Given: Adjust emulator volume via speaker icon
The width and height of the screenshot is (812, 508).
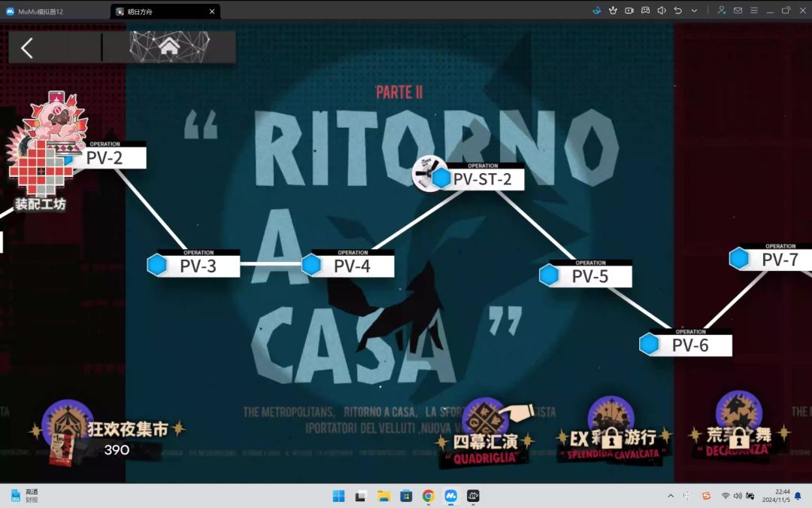Looking at the screenshot, I should (x=662, y=11).
